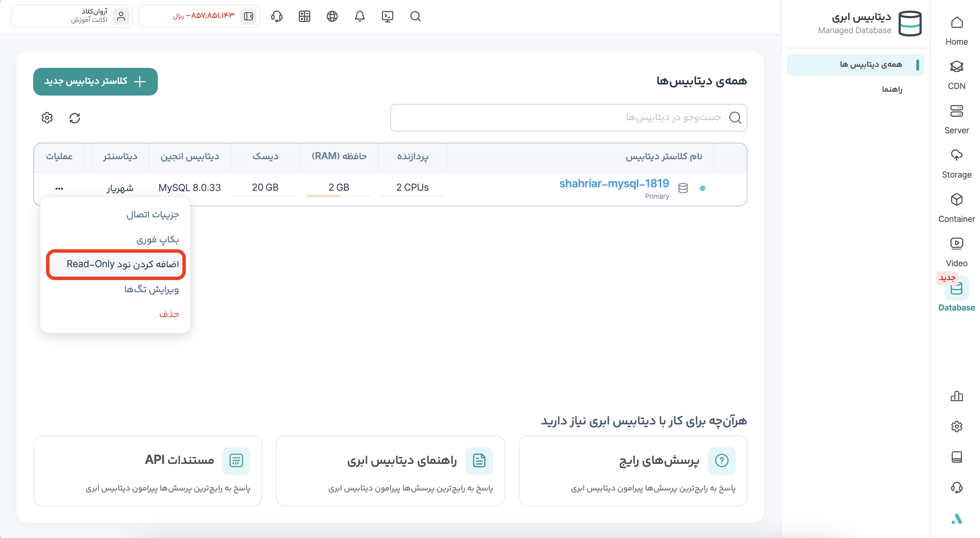Click new database cluster button
This screenshot has height=538, width=980.
[x=95, y=81]
